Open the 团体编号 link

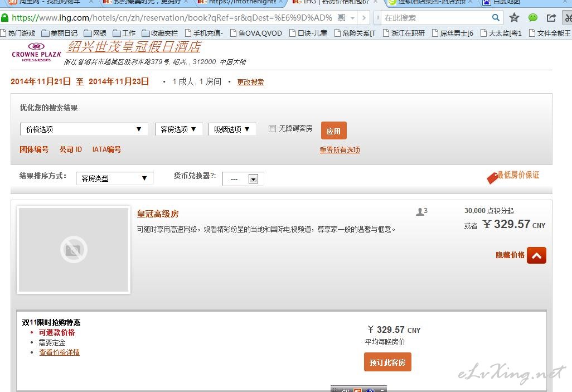tap(34, 149)
